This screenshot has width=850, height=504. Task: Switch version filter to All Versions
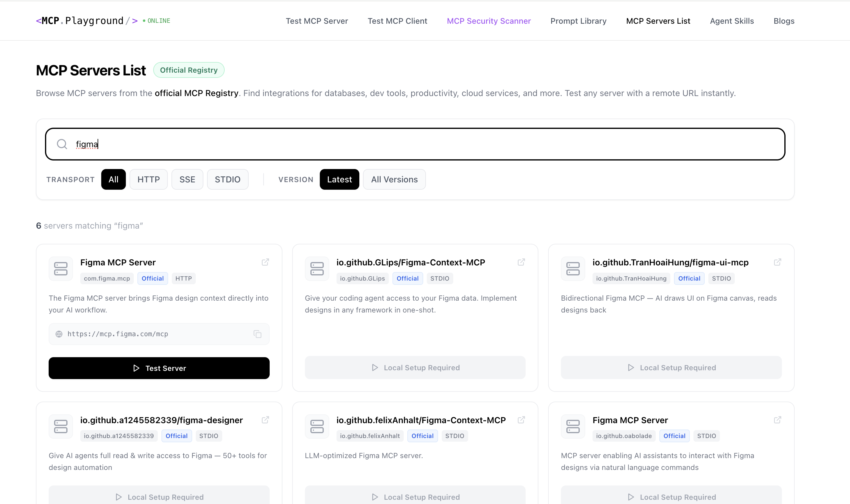[x=394, y=179]
